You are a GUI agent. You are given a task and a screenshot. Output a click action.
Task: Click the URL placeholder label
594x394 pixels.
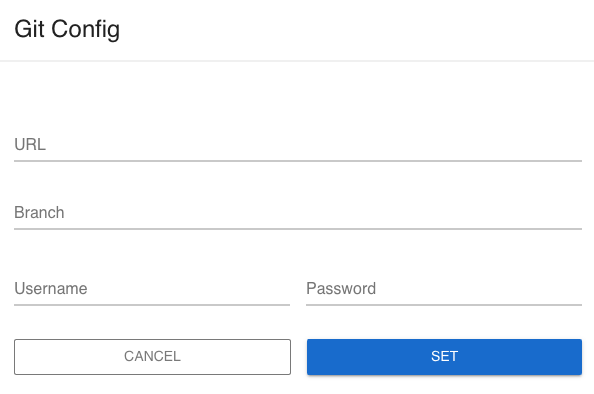coord(30,144)
